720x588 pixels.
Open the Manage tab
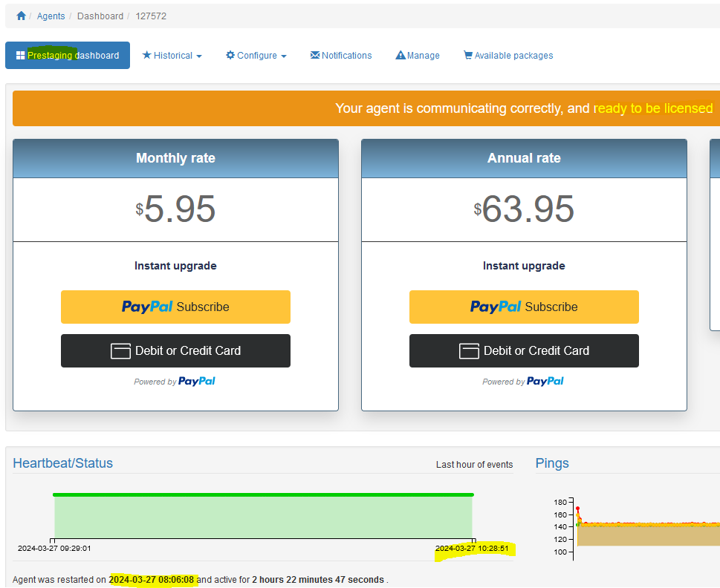(418, 56)
